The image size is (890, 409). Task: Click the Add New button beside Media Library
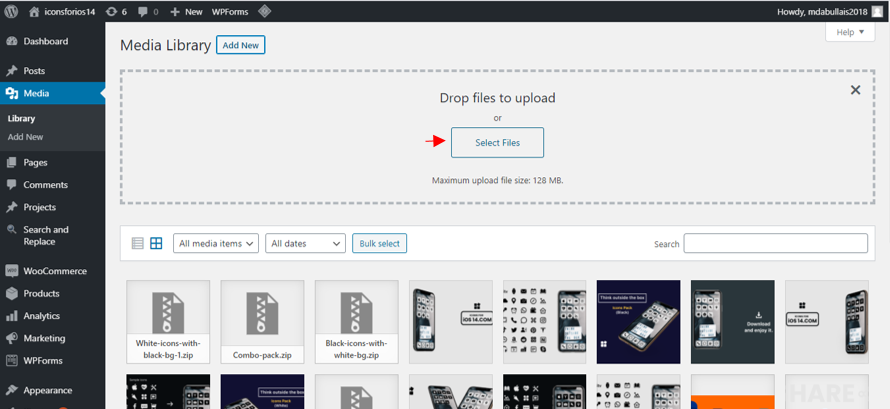tap(241, 45)
